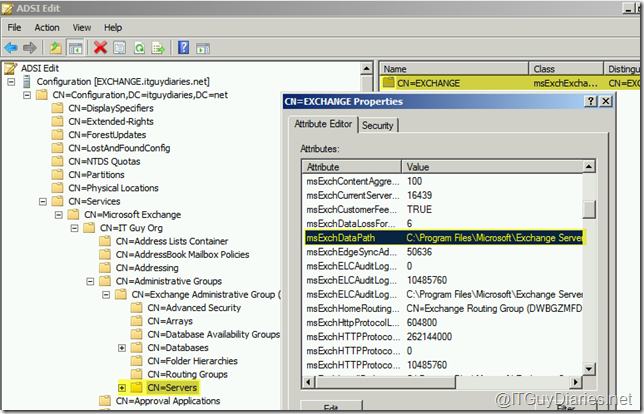The height and width of the screenshot is (414, 644).
Task: Open the Action menu
Action: [x=47, y=28]
